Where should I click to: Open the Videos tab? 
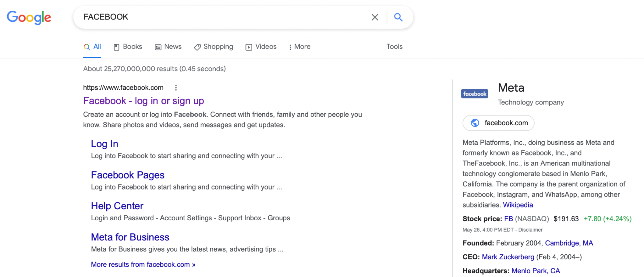point(261,47)
